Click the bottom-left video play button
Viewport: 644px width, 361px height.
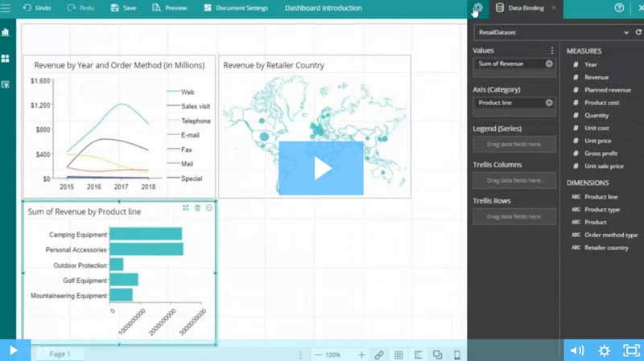pyautogui.click(x=14, y=351)
